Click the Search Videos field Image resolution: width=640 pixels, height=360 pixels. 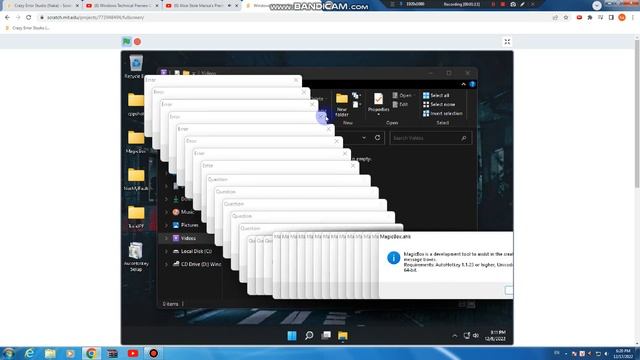point(430,138)
